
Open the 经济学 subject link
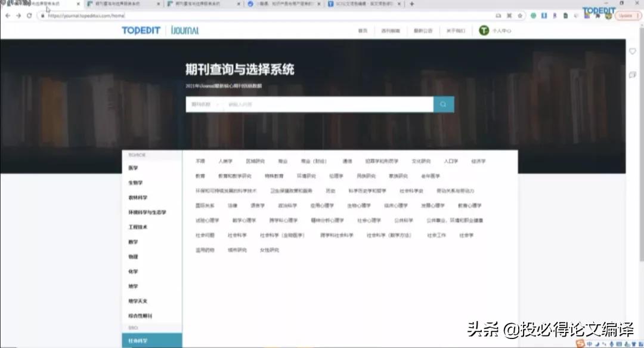coord(478,161)
